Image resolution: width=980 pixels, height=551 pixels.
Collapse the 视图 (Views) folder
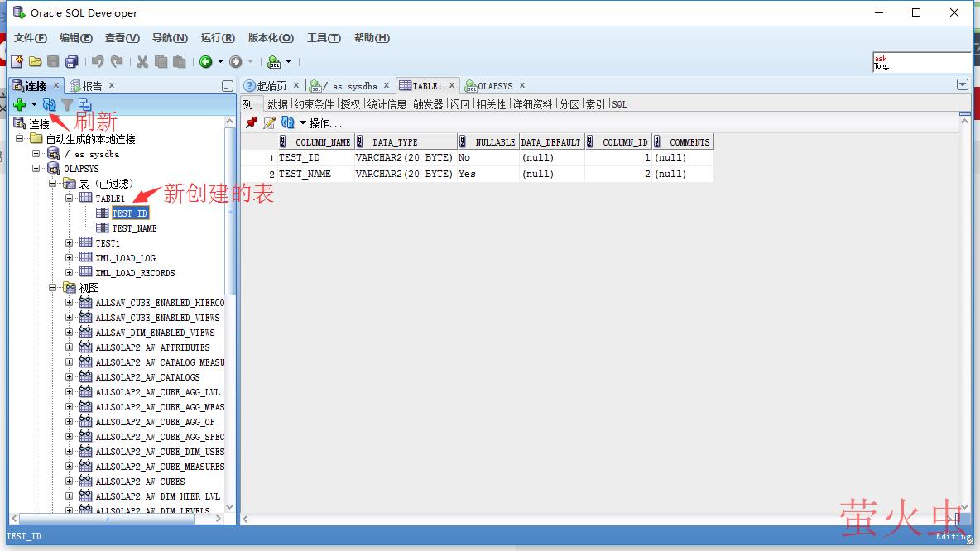53,288
